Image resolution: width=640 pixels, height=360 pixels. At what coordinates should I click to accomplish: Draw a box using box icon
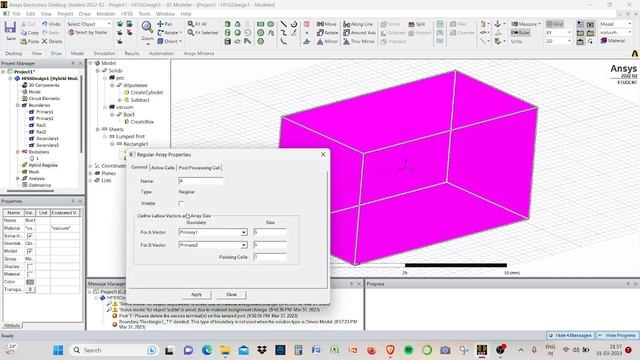[x=228, y=24]
